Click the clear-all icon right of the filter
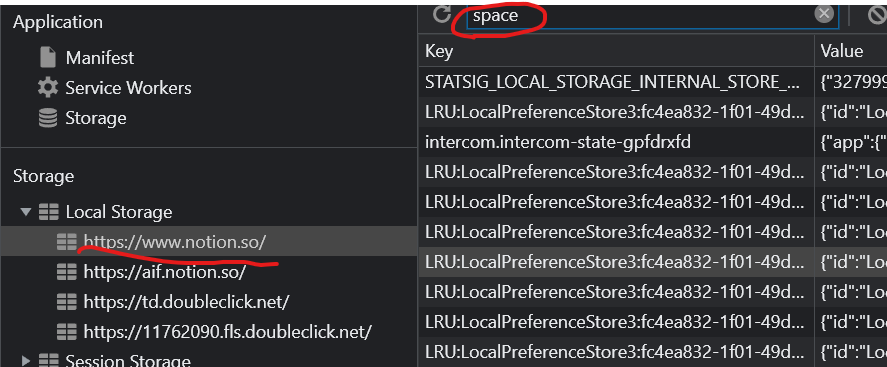 (877, 15)
